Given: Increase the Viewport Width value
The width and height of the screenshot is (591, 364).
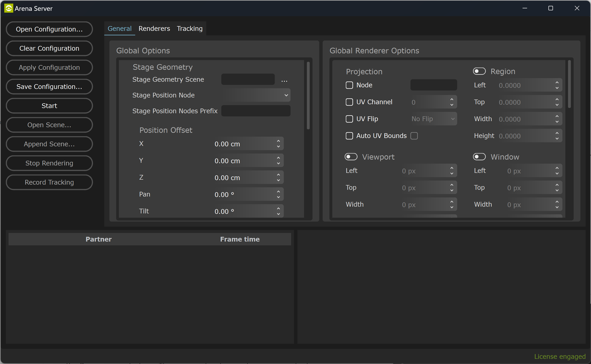Looking at the screenshot, I should pos(452,202).
